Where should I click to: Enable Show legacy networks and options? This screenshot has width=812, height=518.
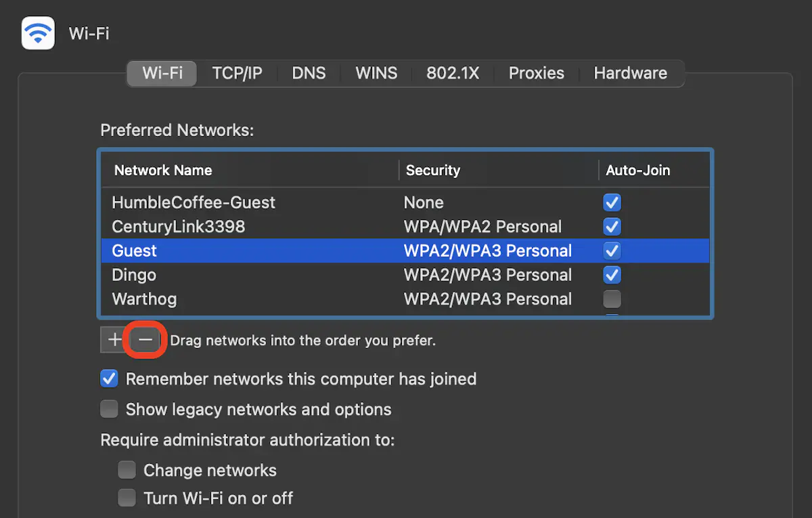[x=109, y=410]
